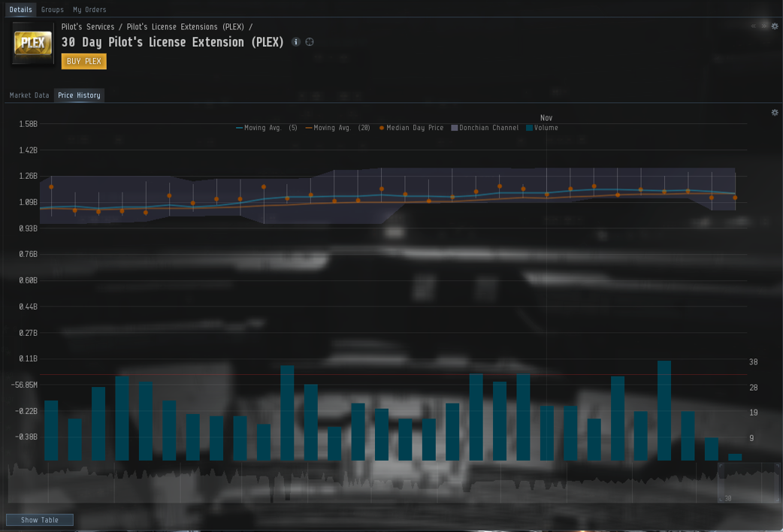
Task: Toggle Median Day Price in the legend
Action: click(x=411, y=128)
